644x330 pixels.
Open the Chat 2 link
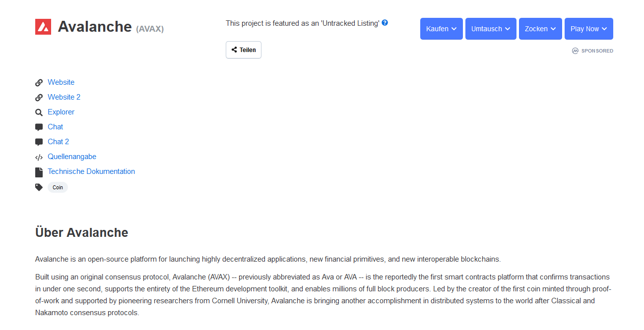click(x=59, y=142)
